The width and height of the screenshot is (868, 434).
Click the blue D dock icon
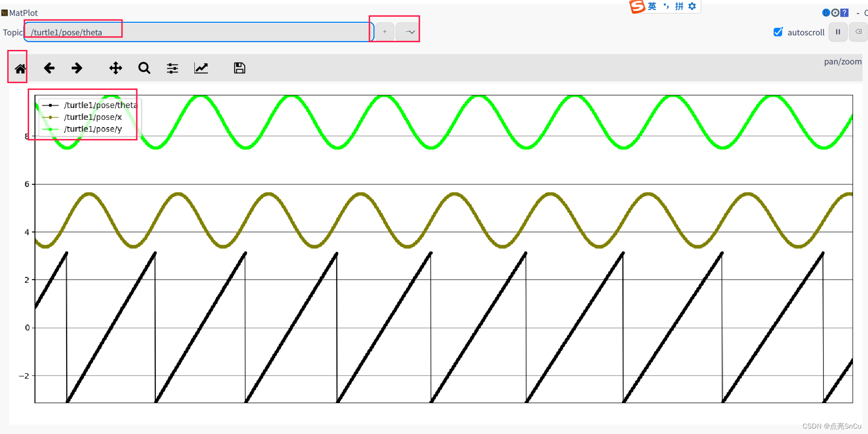tap(826, 13)
